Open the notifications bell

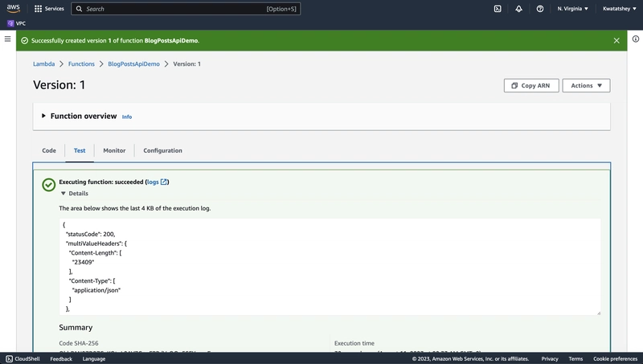tap(518, 9)
